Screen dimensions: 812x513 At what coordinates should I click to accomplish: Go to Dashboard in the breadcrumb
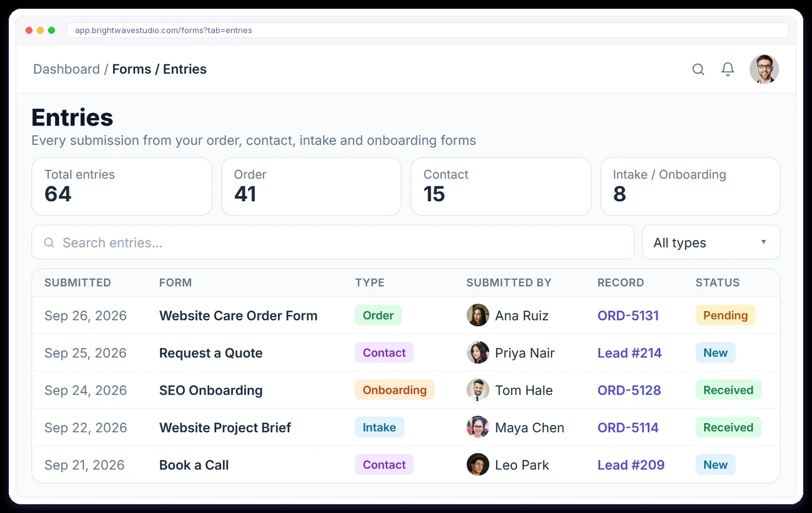coord(66,69)
